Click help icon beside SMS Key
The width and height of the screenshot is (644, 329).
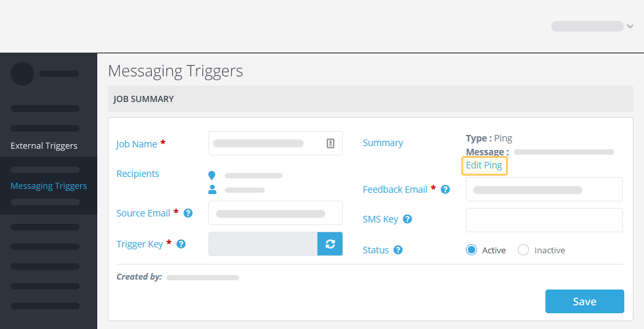pyautogui.click(x=407, y=218)
